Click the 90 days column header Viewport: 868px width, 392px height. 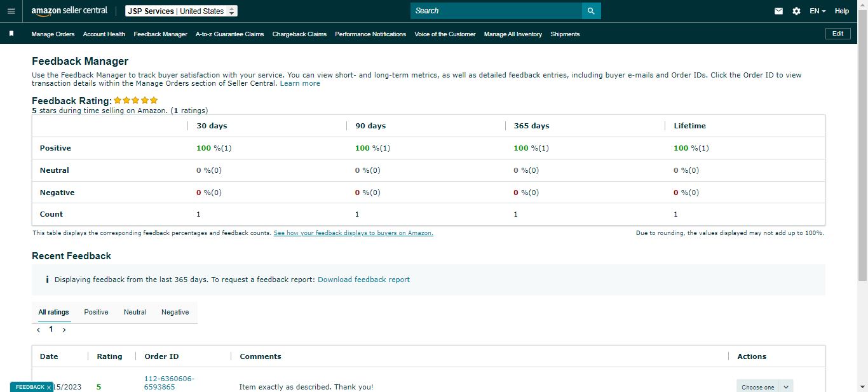[370, 126]
